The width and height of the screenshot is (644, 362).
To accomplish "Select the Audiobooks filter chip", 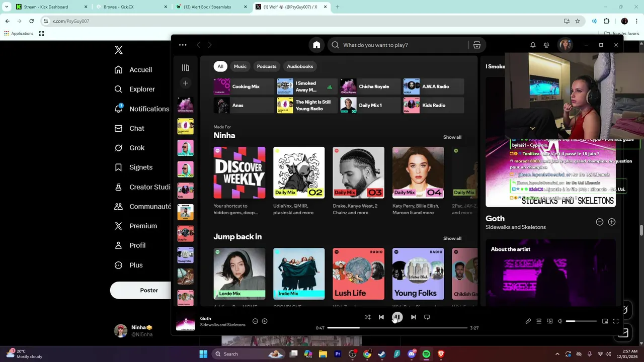I will coord(300,66).
